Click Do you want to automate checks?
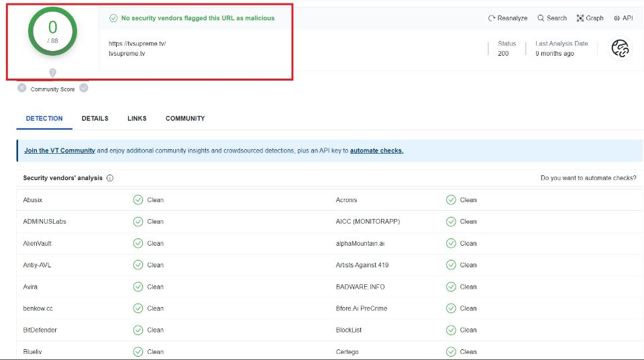644x360 pixels. [588, 178]
